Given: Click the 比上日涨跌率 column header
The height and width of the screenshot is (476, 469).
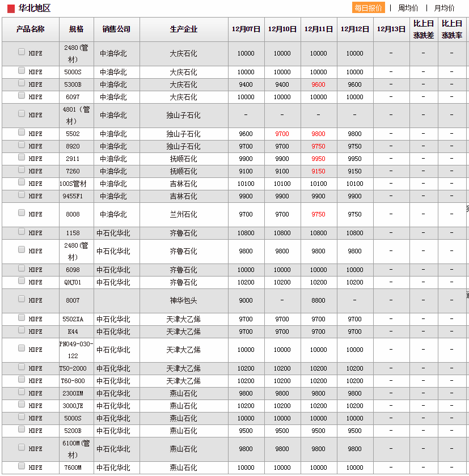Looking at the screenshot, I should coord(452,29).
